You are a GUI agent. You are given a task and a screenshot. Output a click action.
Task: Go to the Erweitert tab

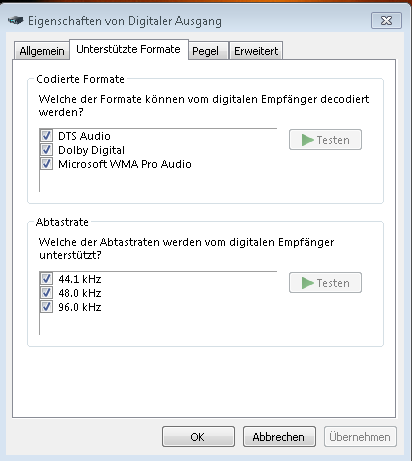click(256, 51)
